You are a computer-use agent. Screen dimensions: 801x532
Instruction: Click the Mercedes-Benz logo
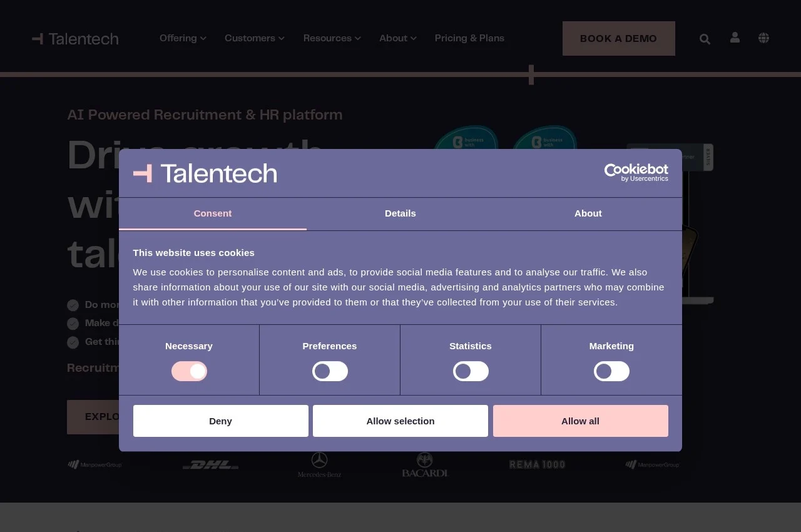(x=319, y=464)
